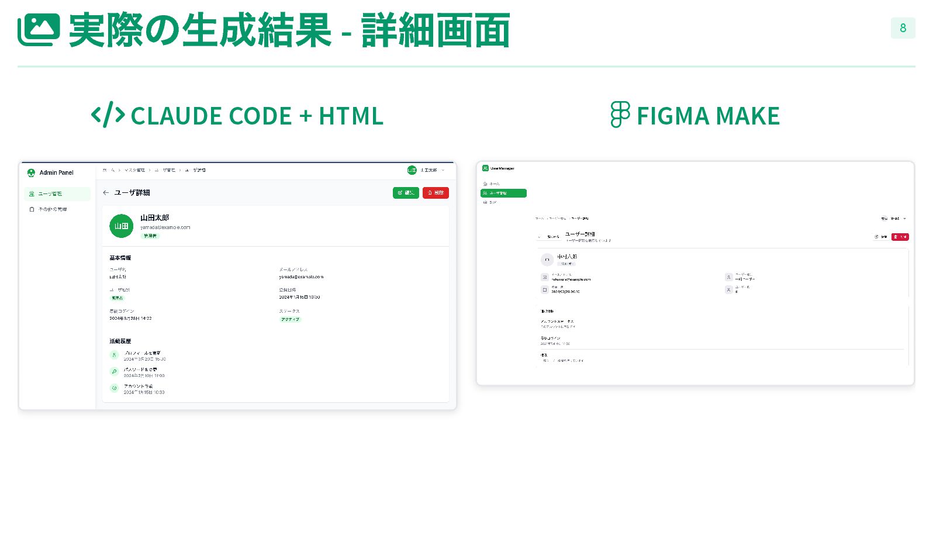
Task: Click the CLAUDE CODE + HTML heading
Action: tap(257, 116)
